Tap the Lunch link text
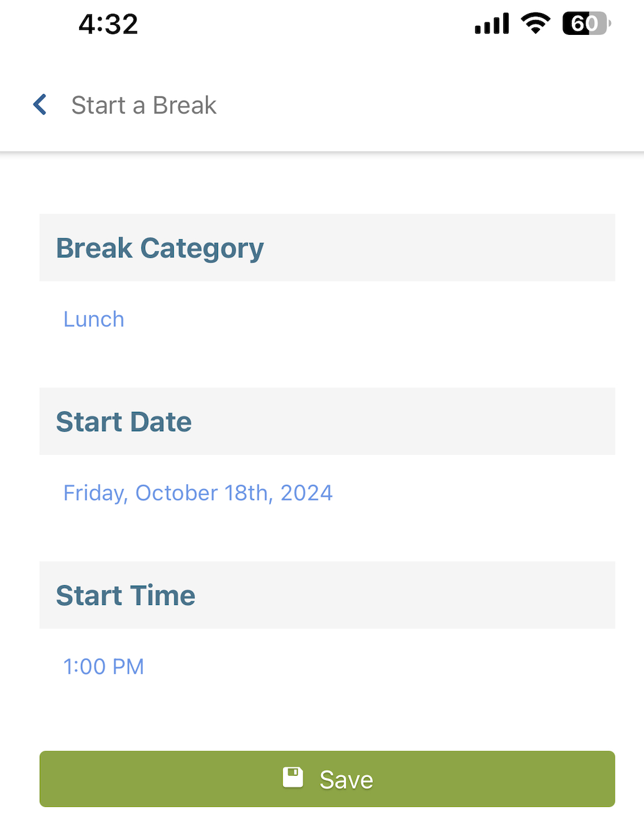Image resolution: width=644 pixels, height=825 pixels. click(x=94, y=319)
